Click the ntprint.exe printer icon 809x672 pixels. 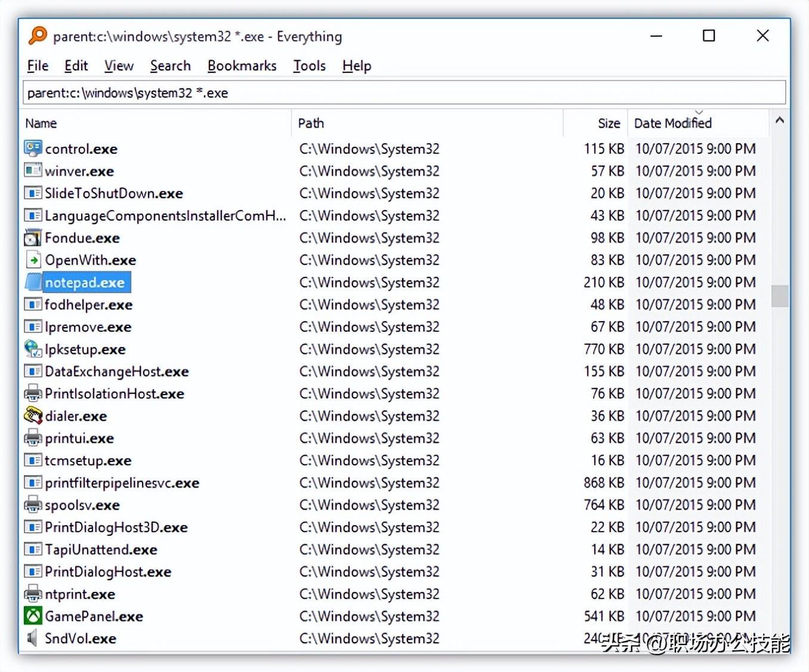(x=33, y=594)
